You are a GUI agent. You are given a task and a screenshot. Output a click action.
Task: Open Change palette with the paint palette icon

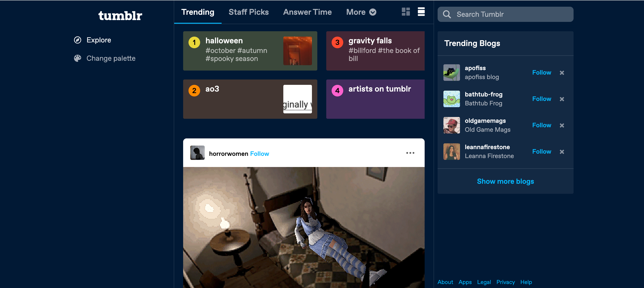[78, 58]
